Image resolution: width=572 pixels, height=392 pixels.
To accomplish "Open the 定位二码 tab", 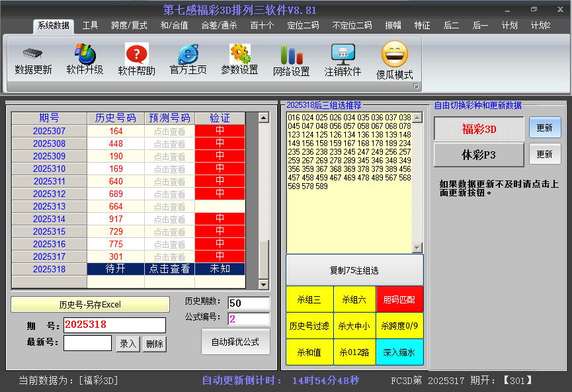I will (303, 25).
